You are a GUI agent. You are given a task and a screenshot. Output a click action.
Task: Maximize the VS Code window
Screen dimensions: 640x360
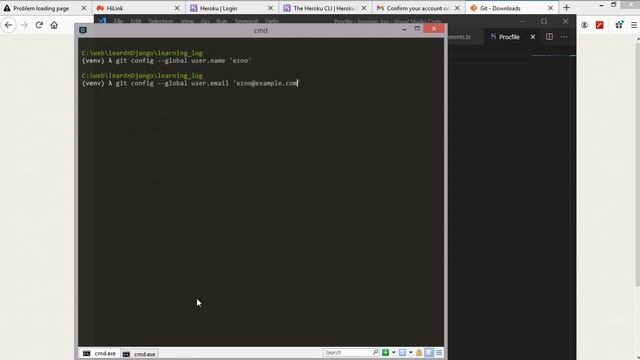tap(544, 21)
